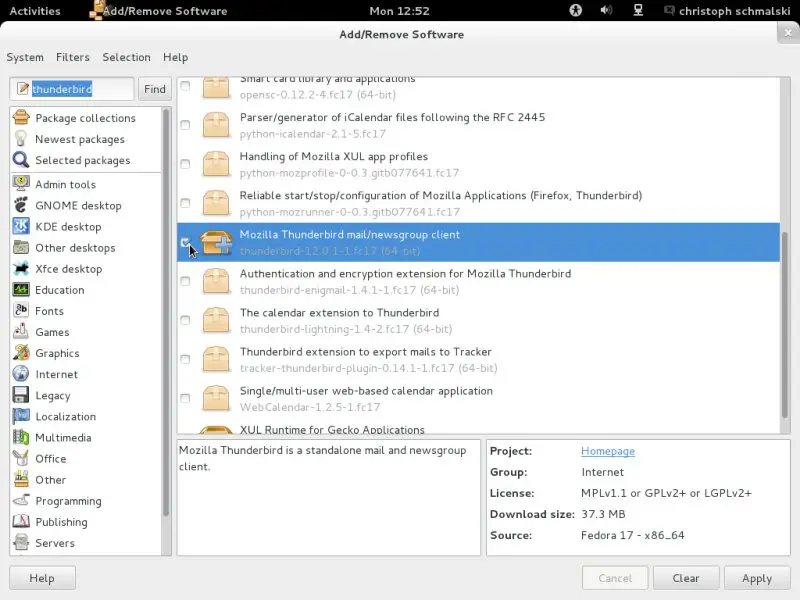This screenshot has height=600, width=800.
Task: Click the thunderbird-lightning package icon
Action: point(216,320)
